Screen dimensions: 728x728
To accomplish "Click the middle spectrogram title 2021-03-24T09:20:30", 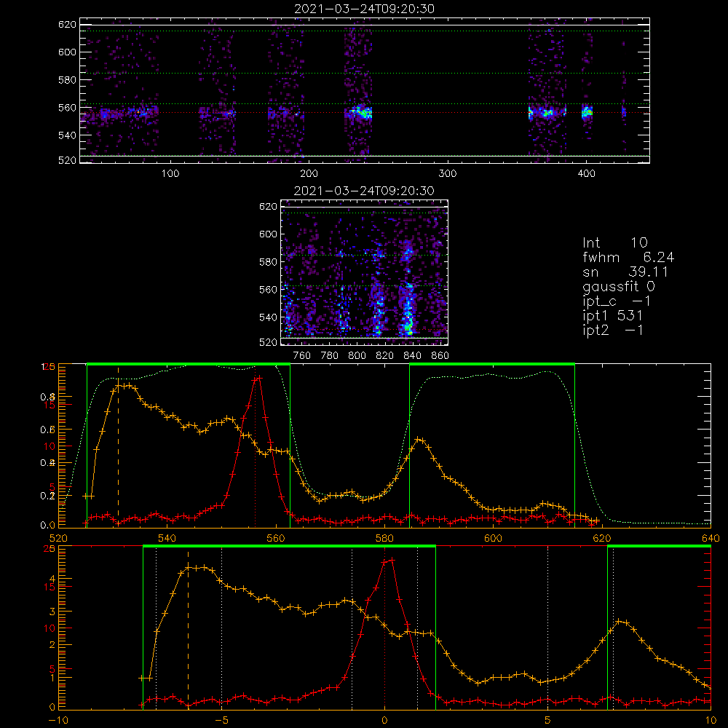I will click(364, 191).
